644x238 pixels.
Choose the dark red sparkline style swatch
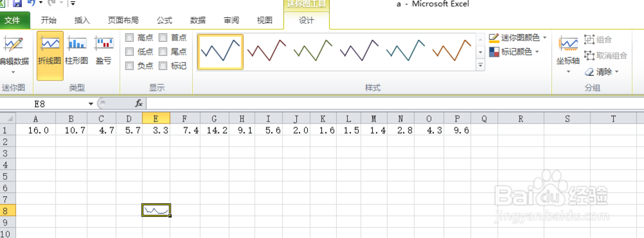pyautogui.click(x=267, y=51)
